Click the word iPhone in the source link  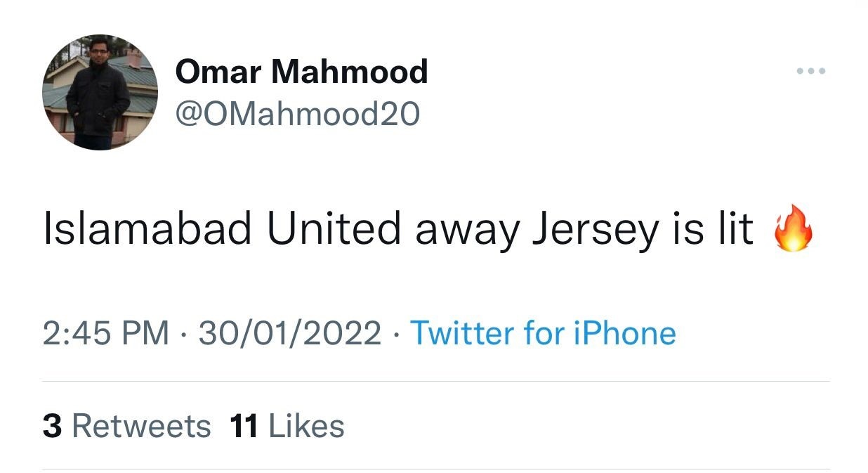(625, 332)
